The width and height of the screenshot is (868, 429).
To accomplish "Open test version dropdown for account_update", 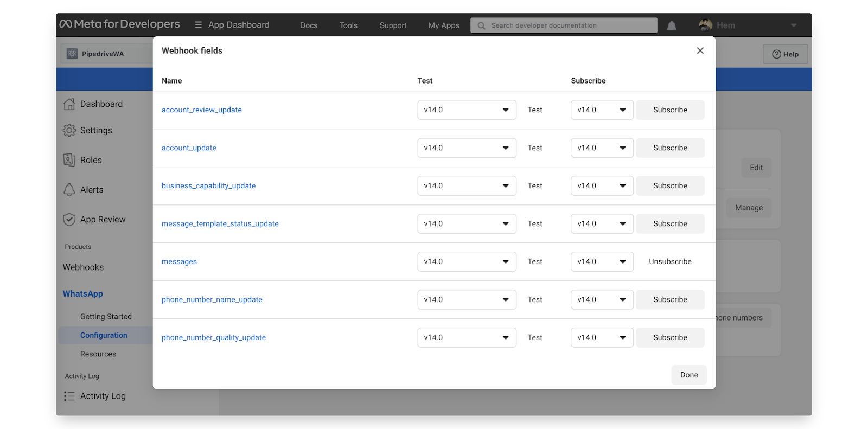I will (x=467, y=148).
